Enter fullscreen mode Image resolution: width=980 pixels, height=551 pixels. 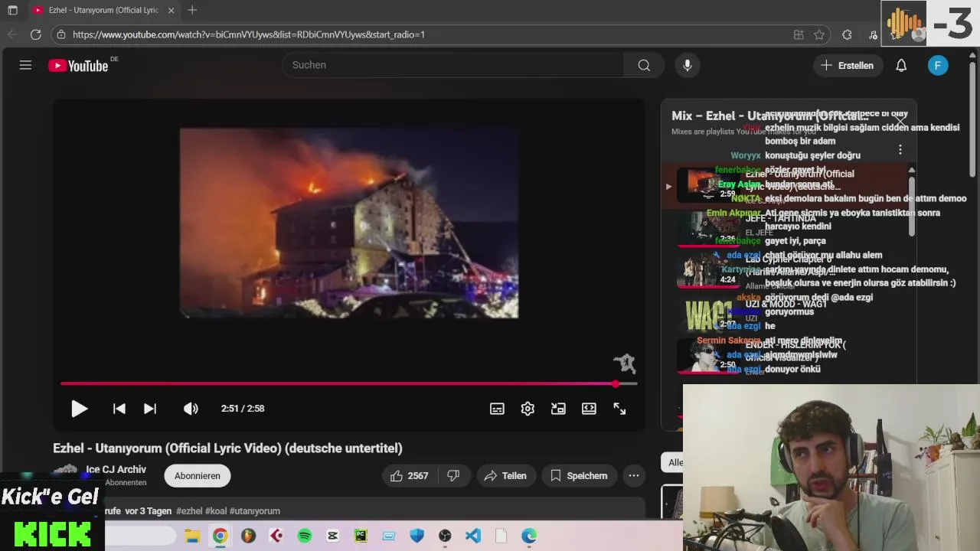point(619,409)
